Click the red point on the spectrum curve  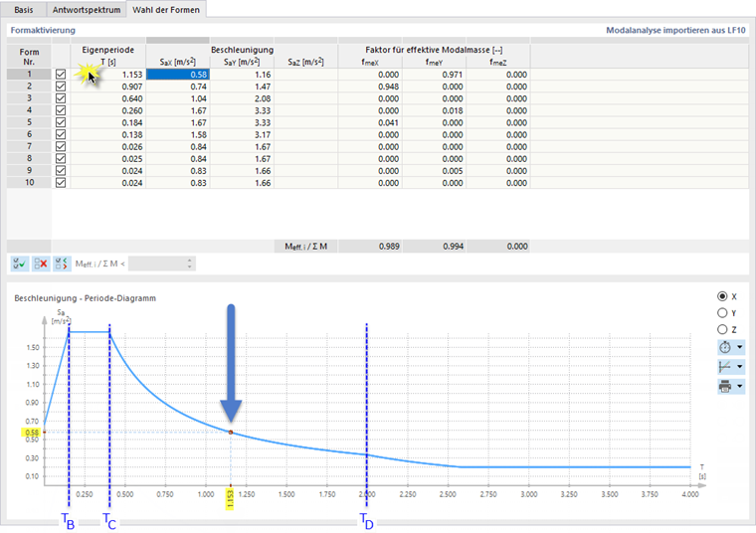click(231, 433)
